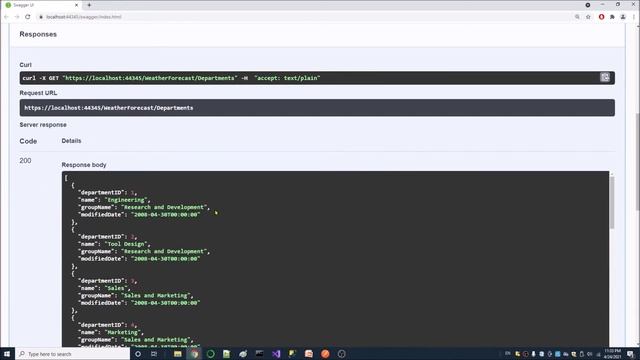The height and width of the screenshot is (360, 640).
Task: Open the taskbar clock and date
Action: pyautogui.click(x=613, y=354)
